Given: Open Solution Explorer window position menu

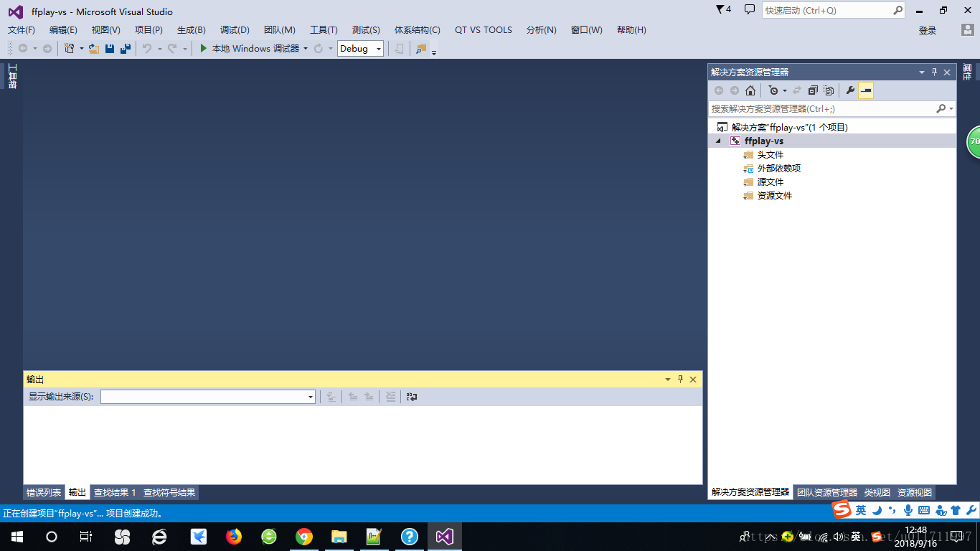Looking at the screenshot, I should point(922,72).
